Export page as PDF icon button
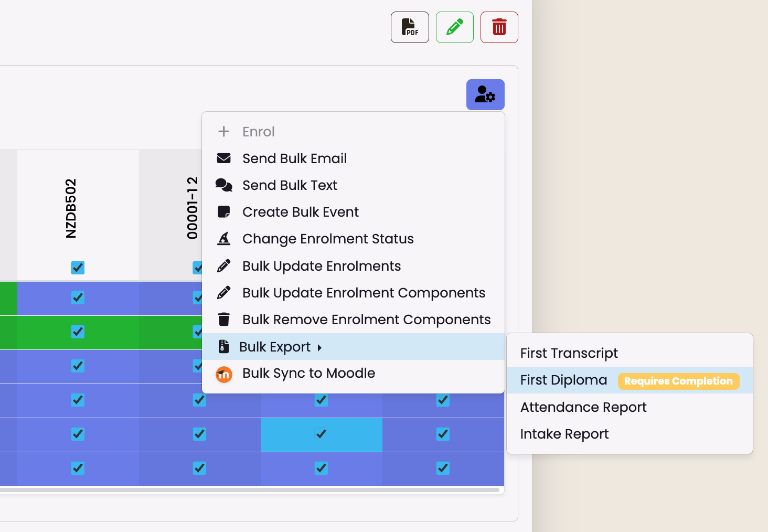 click(410, 27)
